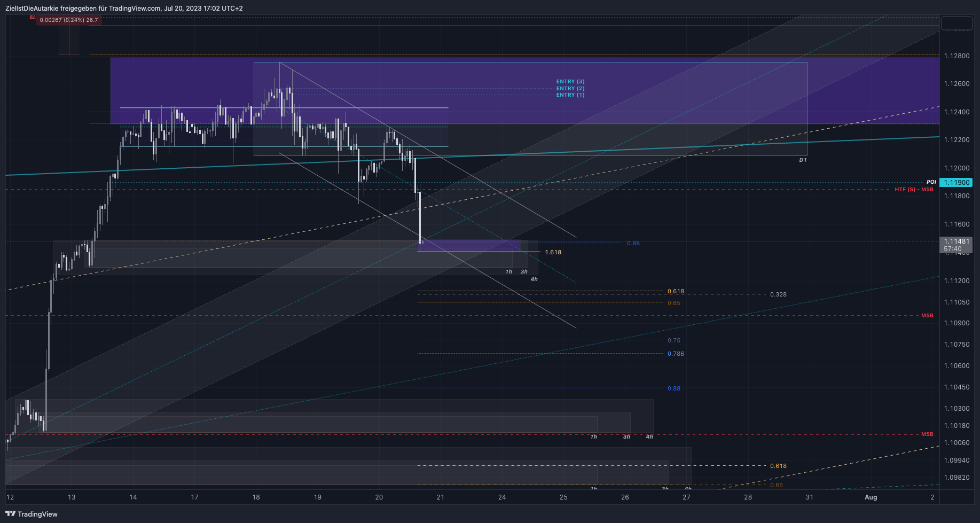Select the red SL label
Viewport: 980px width, 523px height.
33,18
